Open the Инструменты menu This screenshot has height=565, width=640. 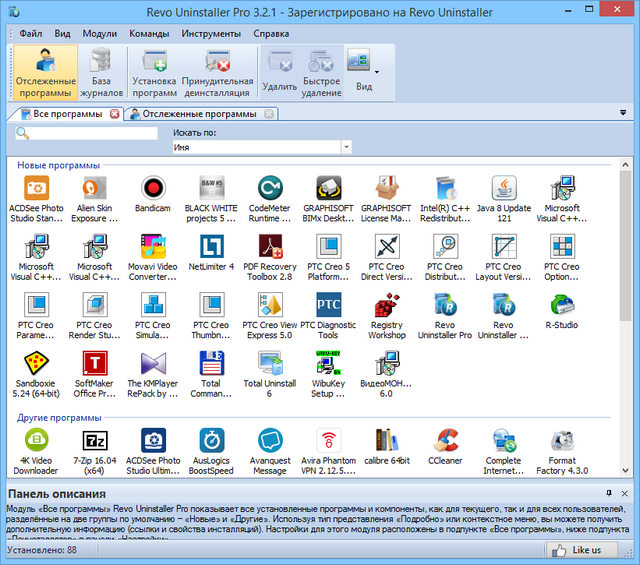click(211, 33)
